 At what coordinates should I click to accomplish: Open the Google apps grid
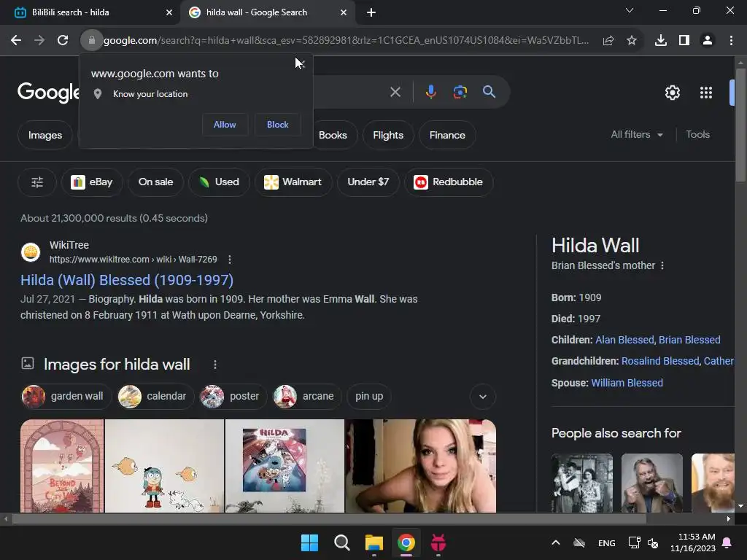point(706,93)
